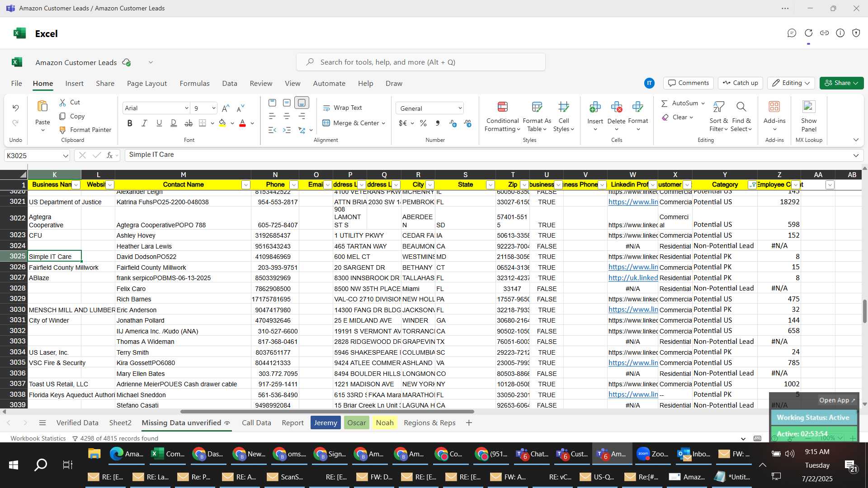Open Sort & Filter menu
Image resolution: width=868 pixels, height=488 pixels.
(718, 117)
